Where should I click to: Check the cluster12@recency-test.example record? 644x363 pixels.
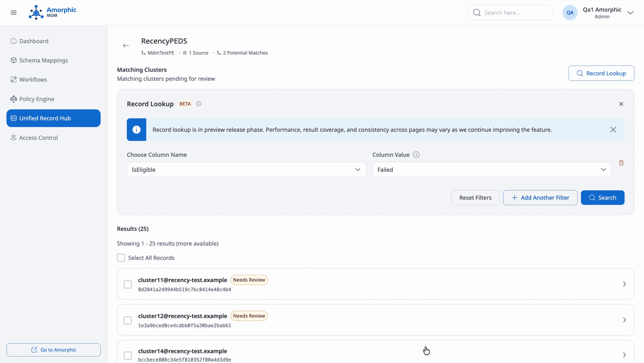pos(127,320)
